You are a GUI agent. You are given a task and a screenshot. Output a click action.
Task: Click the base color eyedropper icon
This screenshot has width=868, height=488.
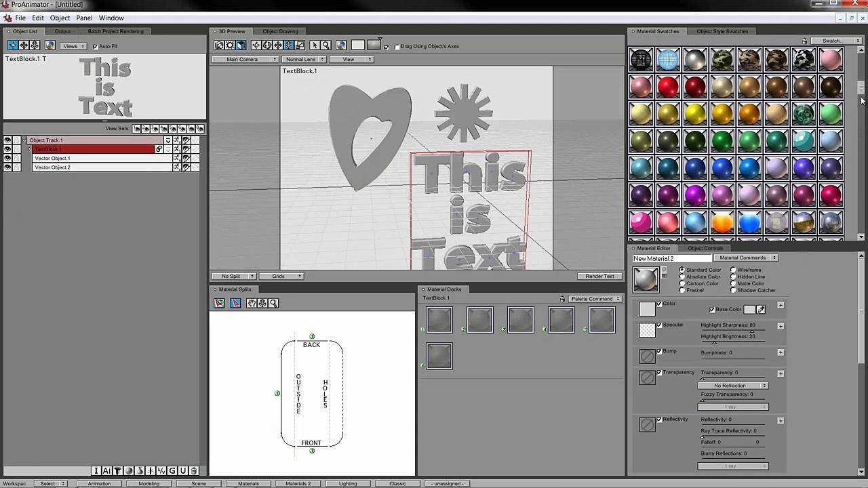coord(761,310)
